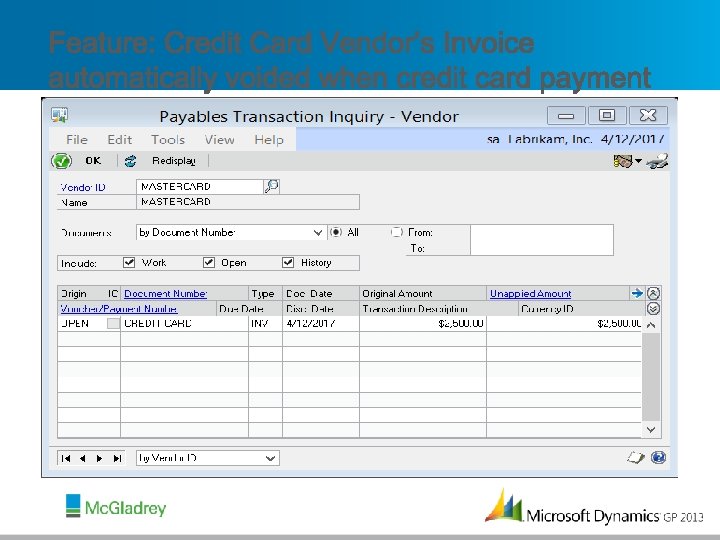Open the Vendor ID lookup magnifier
The width and height of the screenshot is (720, 540).
pyautogui.click(x=272, y=186)
